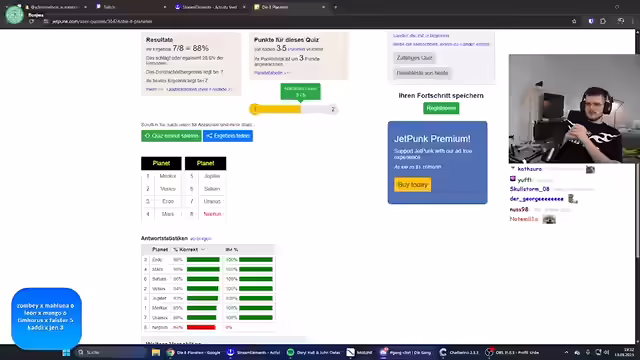Click the Erde green bar in statistics
The image size is (640, 360).
[203, 260]
